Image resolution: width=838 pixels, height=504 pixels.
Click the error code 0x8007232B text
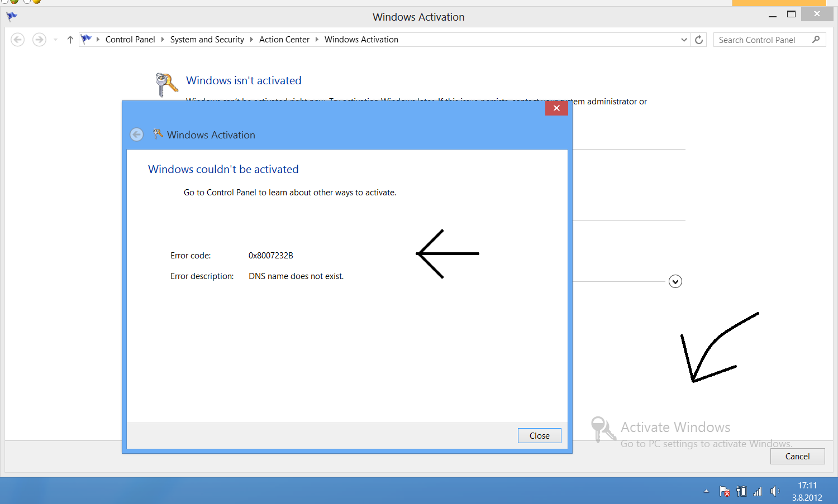[x=271, y=256]
